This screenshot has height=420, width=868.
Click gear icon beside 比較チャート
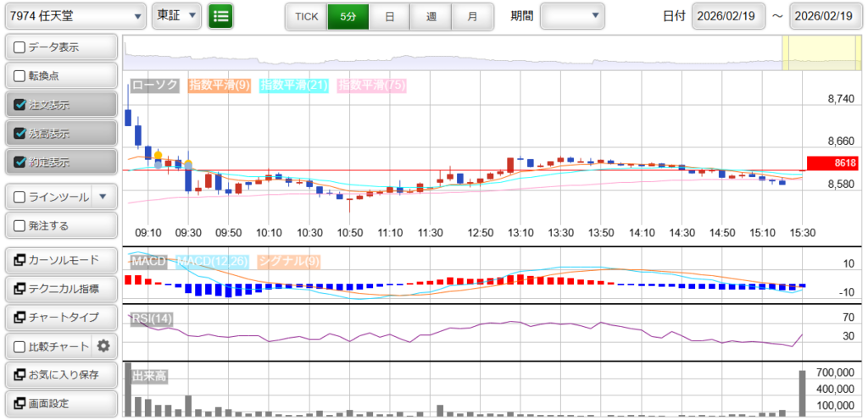click(104, 345)
